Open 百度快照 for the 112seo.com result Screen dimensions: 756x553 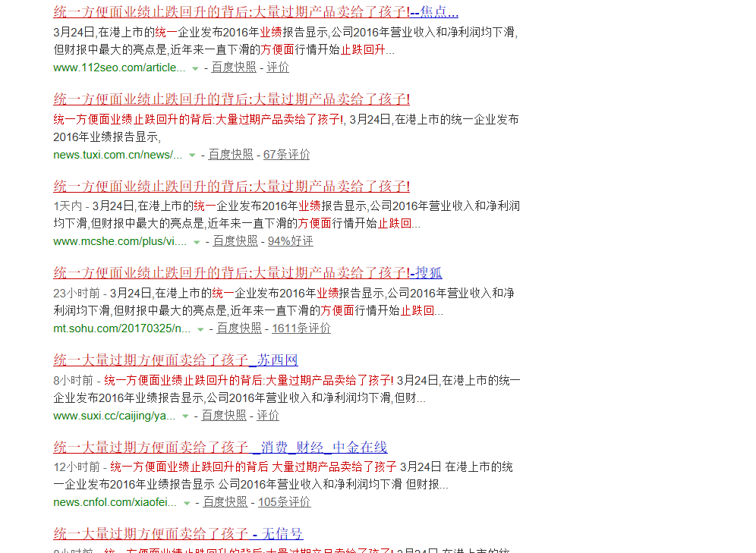(234, 68)
